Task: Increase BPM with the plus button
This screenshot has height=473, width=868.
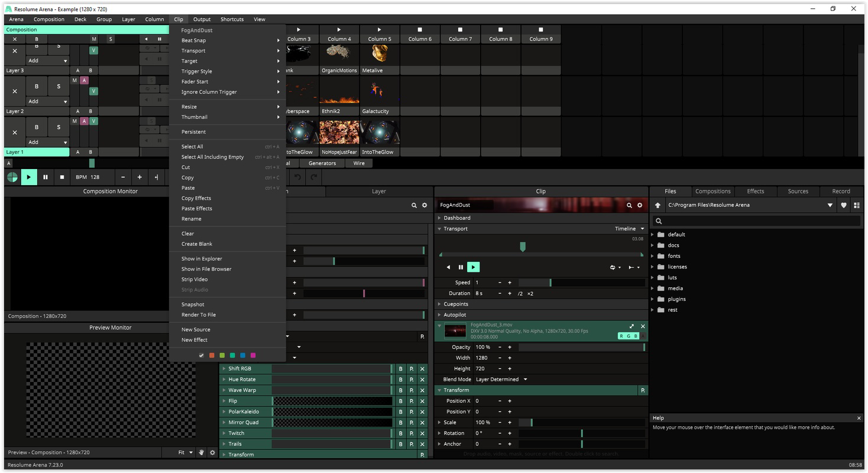Action: click(x=140, y=177)
